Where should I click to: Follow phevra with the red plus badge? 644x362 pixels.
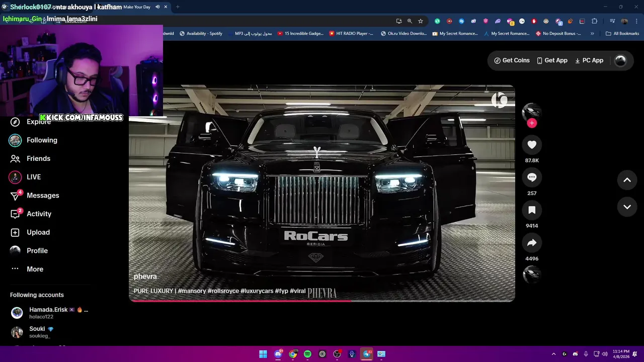532,123
